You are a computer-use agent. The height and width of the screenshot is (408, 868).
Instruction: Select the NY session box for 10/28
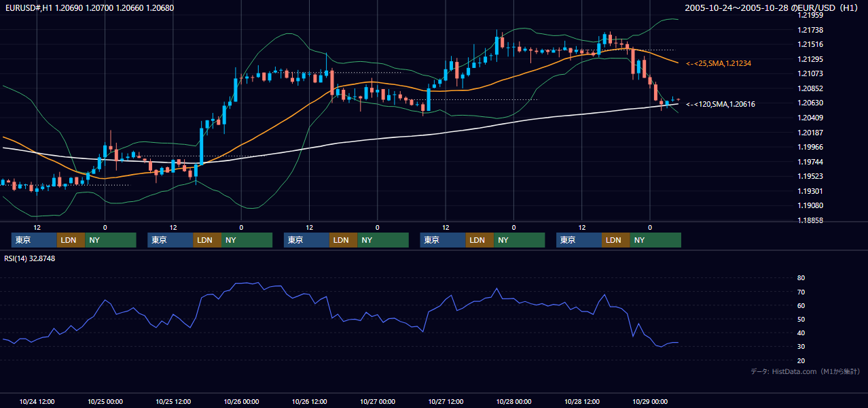pyautogui.click(x=655, y=240)
